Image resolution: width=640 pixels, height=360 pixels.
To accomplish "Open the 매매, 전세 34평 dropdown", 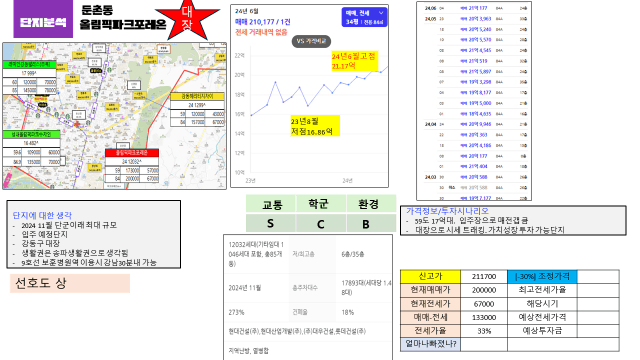I will click(364, 17).
